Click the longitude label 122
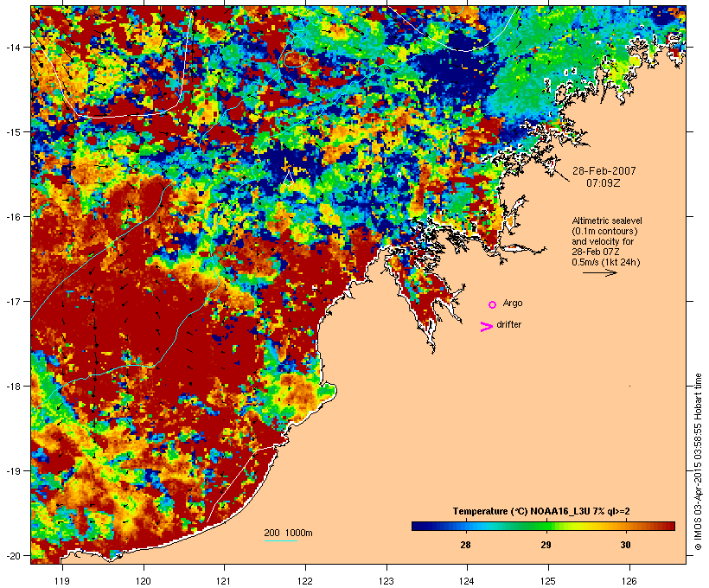This screenshot has height=588, width=709. pyautogui.click(x=305, y=581)
